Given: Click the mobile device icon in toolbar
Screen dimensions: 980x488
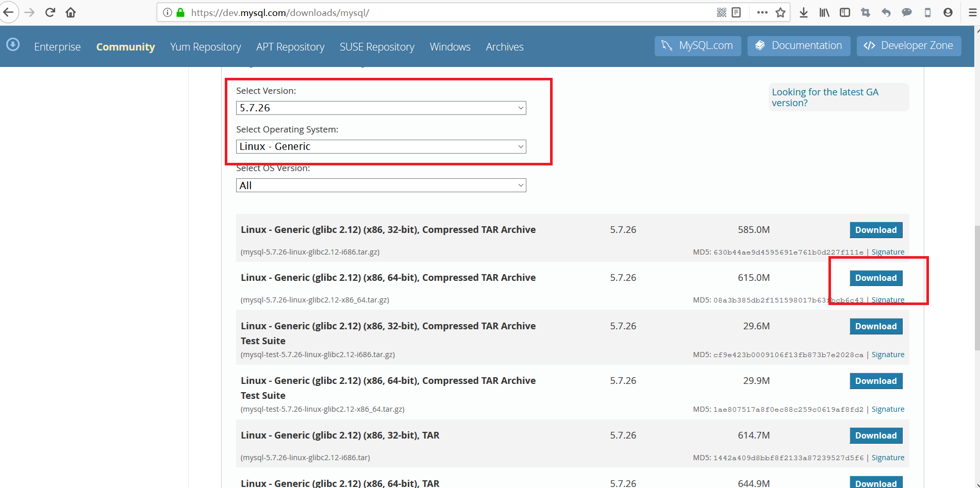Looking at the screenshot, I should point(927,12).
